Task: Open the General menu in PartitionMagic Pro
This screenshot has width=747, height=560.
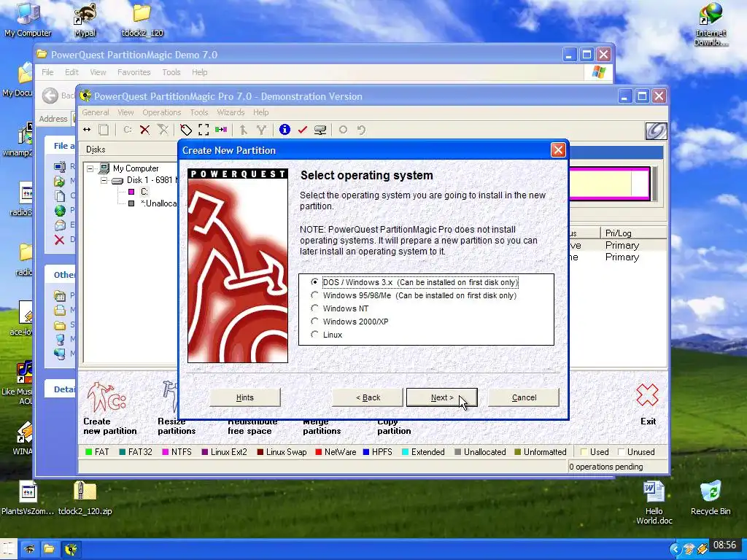Action: click(x=96, y=112)
